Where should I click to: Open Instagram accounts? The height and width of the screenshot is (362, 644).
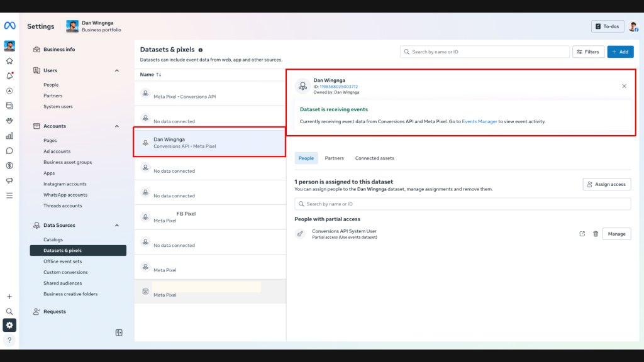pos(65,184)
